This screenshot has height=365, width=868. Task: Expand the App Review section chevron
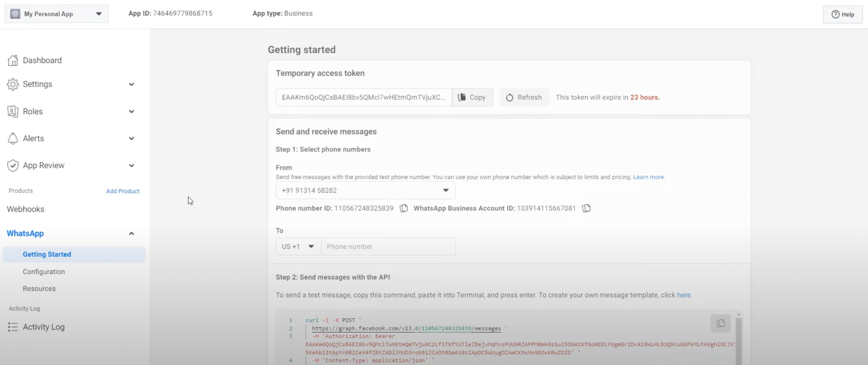click(x=131, y=165)
